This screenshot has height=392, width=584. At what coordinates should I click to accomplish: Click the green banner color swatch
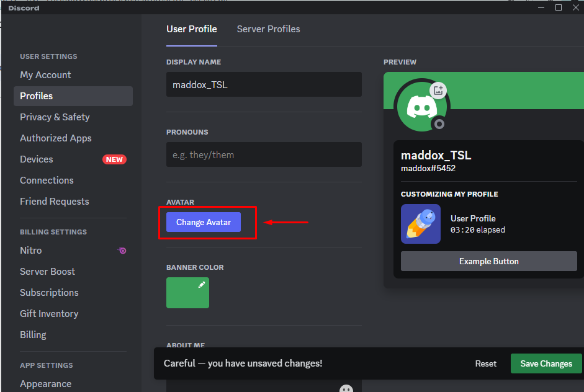tap(187, 293)
